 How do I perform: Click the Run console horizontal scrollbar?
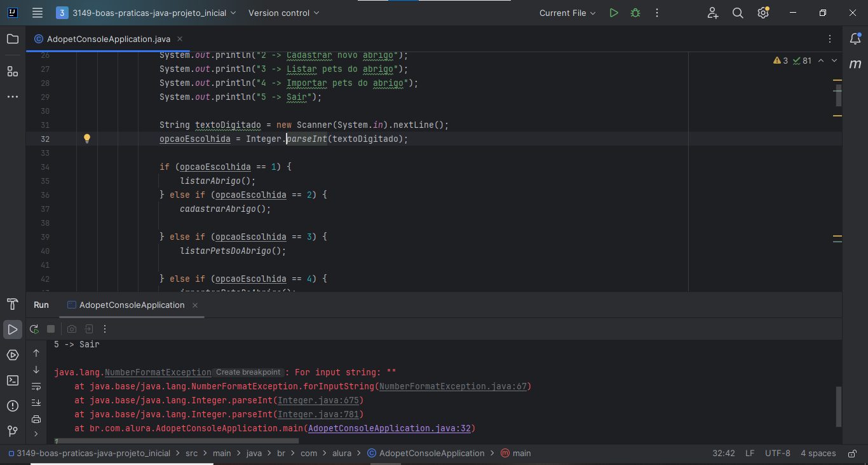pos(177,440)
